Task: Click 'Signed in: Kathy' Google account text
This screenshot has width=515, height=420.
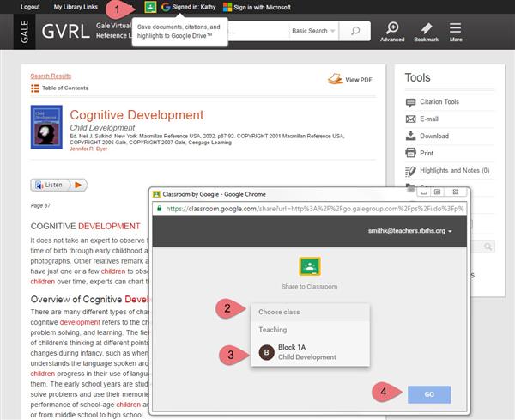Action: click(194, 7)
